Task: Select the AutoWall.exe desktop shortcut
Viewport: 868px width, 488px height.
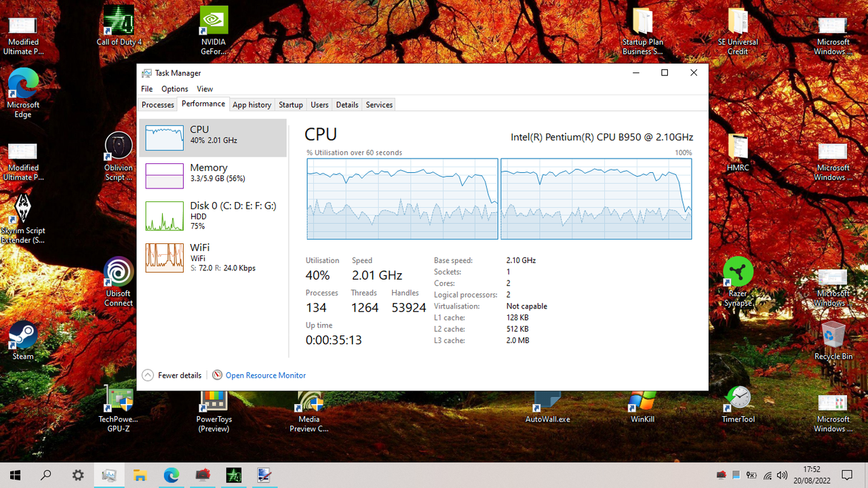Action: 548,406
